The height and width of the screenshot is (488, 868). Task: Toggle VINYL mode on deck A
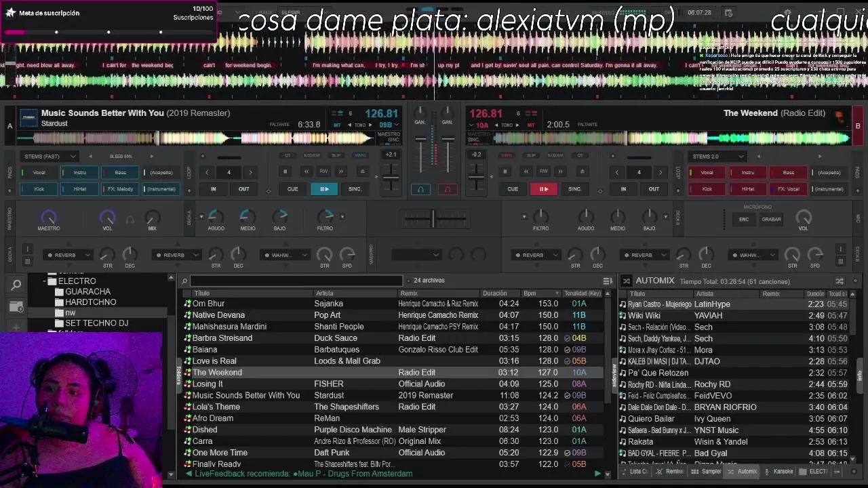(360, 155)
